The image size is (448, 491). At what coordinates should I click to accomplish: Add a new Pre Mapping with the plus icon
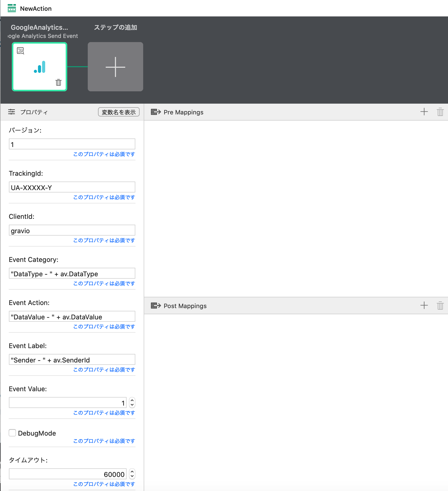(424, 112)
